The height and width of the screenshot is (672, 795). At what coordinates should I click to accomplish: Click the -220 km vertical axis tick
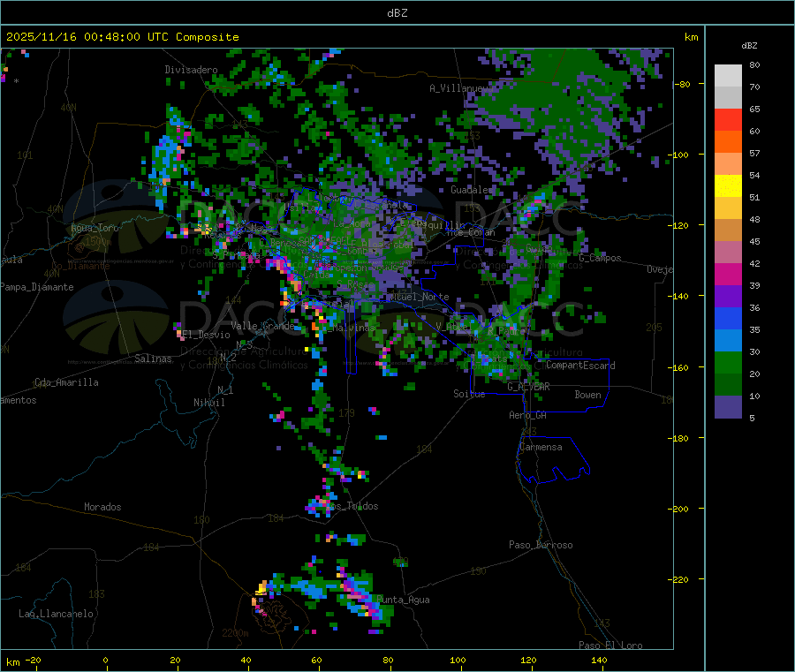pos(679,580)
